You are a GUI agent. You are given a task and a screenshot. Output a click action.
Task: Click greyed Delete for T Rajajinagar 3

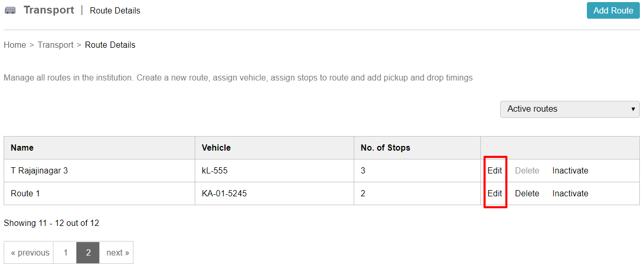[x=527, y=170]
